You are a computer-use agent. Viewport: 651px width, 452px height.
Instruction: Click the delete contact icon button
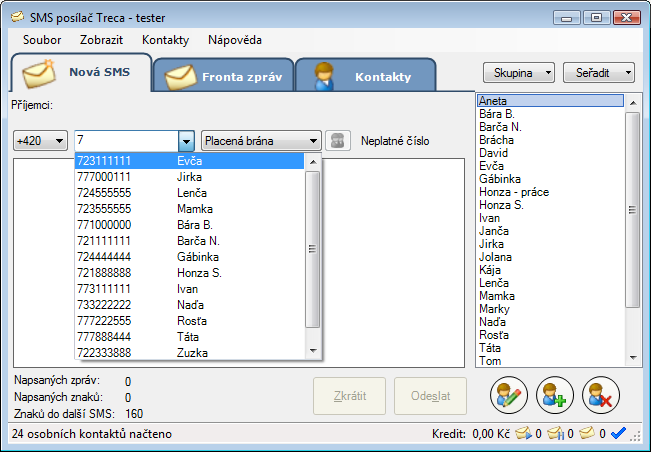(x=601, y=395)
